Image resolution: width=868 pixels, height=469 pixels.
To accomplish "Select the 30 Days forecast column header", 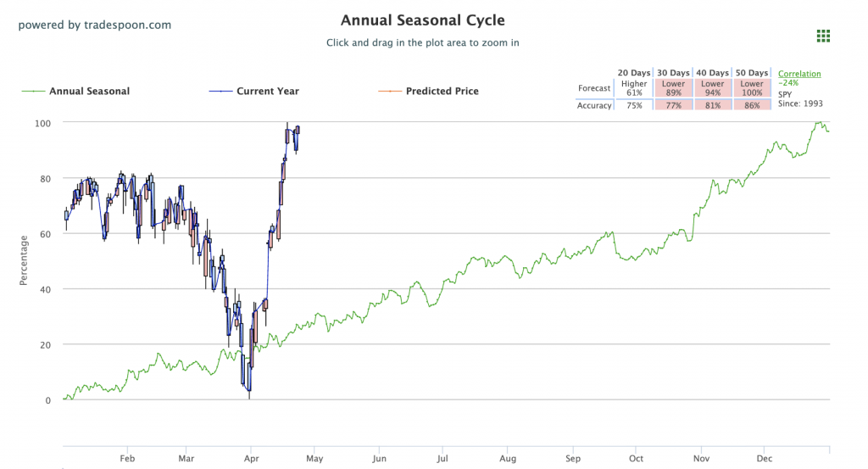I will (x=673, y=73).
